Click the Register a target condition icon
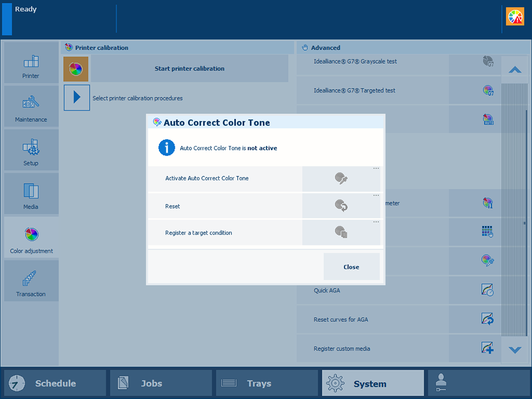Screen dimensions: 532x399 point(341,232)
